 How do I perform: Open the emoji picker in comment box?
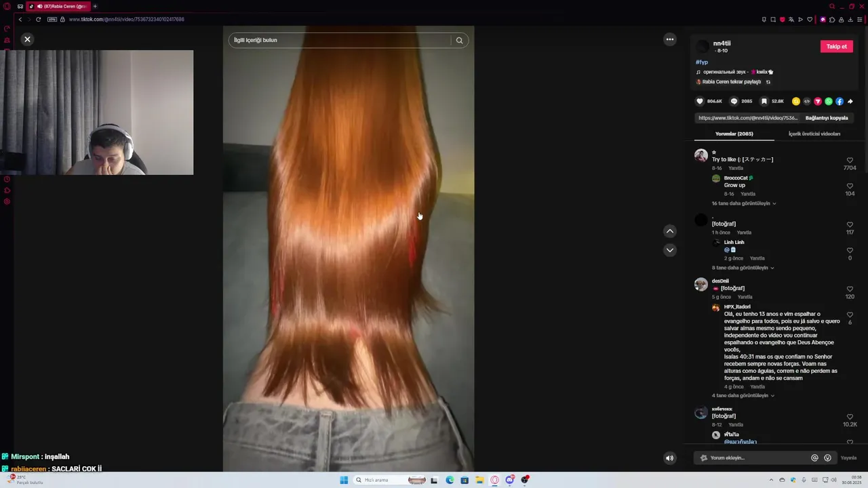[827, 458]
